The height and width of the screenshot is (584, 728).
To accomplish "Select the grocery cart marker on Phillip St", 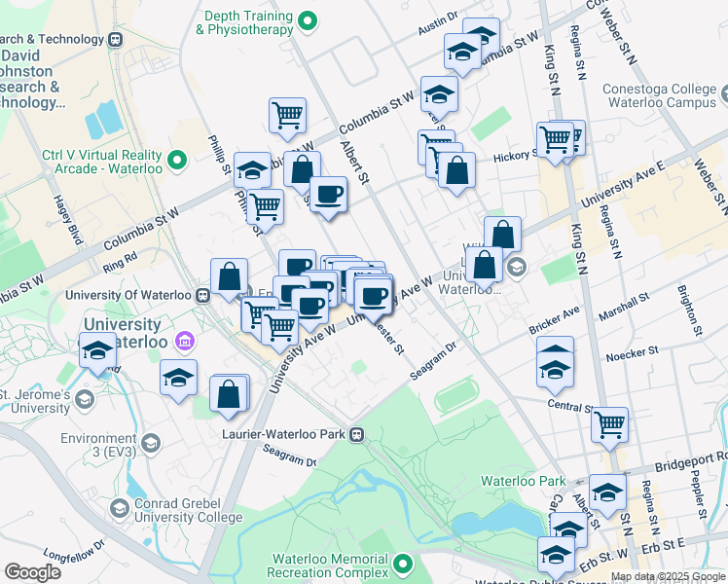I will [x=265, y=210].
